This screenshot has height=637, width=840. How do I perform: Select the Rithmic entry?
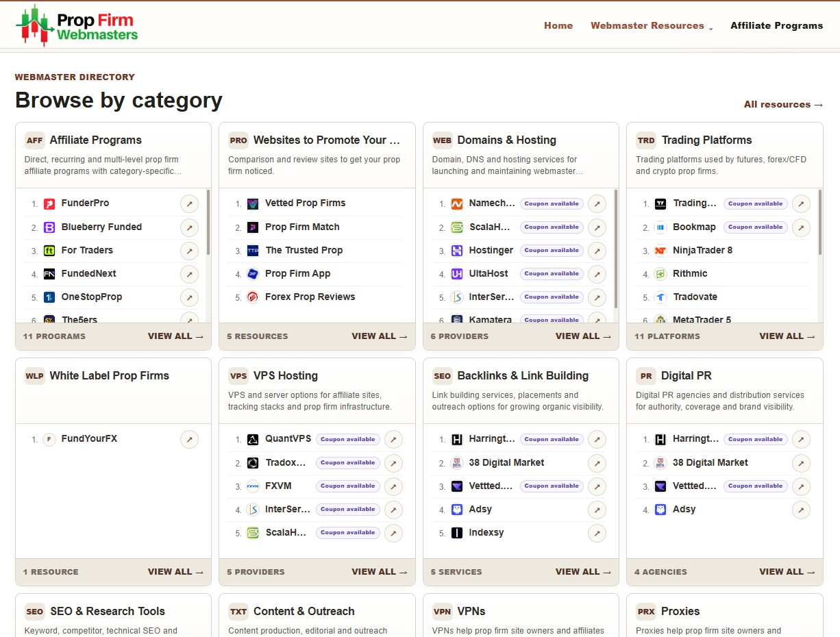click(690, 273)
